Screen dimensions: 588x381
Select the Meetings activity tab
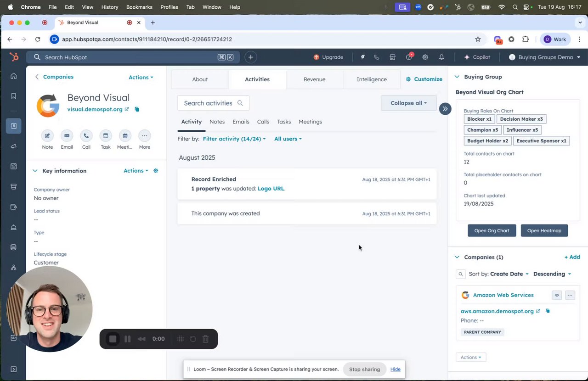[310, 122]
